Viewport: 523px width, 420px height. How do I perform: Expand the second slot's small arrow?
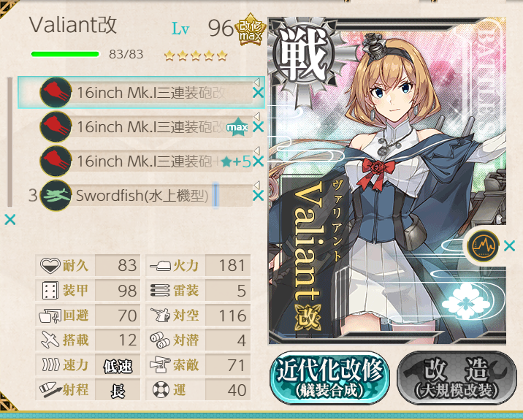tap(256, 116)
